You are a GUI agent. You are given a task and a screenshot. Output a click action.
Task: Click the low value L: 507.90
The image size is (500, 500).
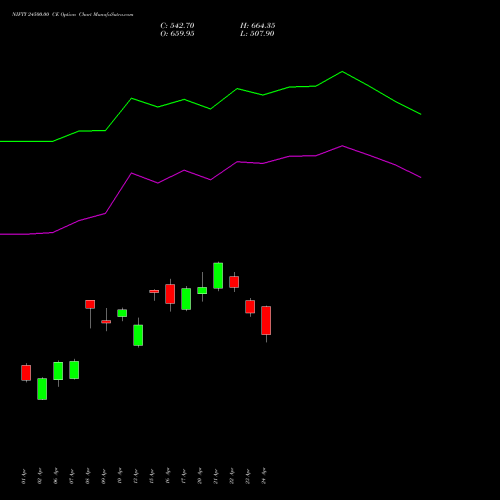[x=257, y=34]
